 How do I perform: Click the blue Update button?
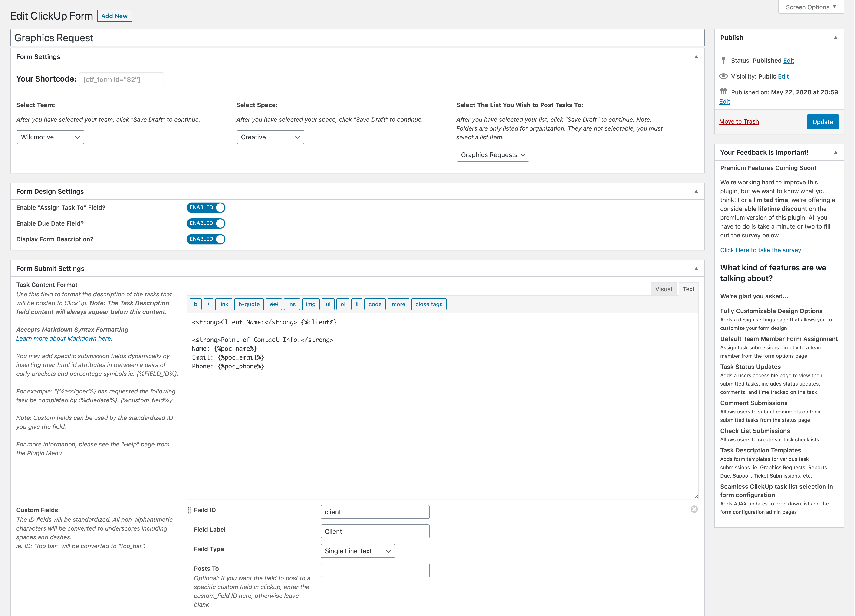(x=822, y=122)
